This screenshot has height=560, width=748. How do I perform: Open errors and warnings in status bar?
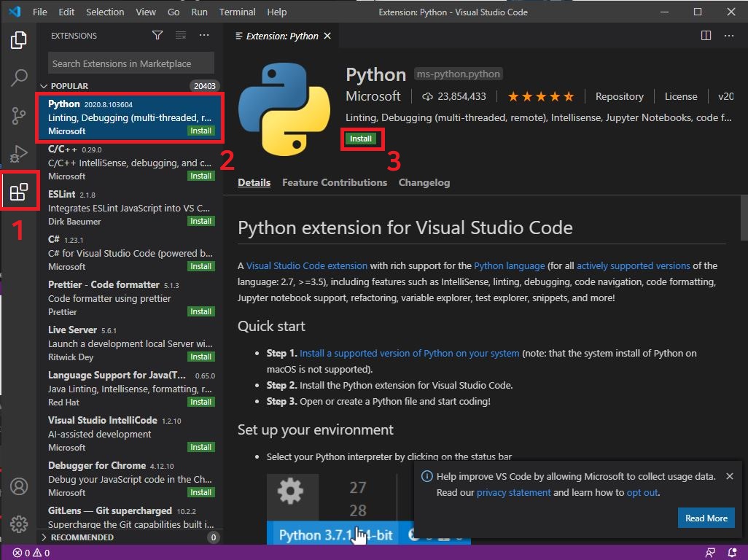(31, 553)
